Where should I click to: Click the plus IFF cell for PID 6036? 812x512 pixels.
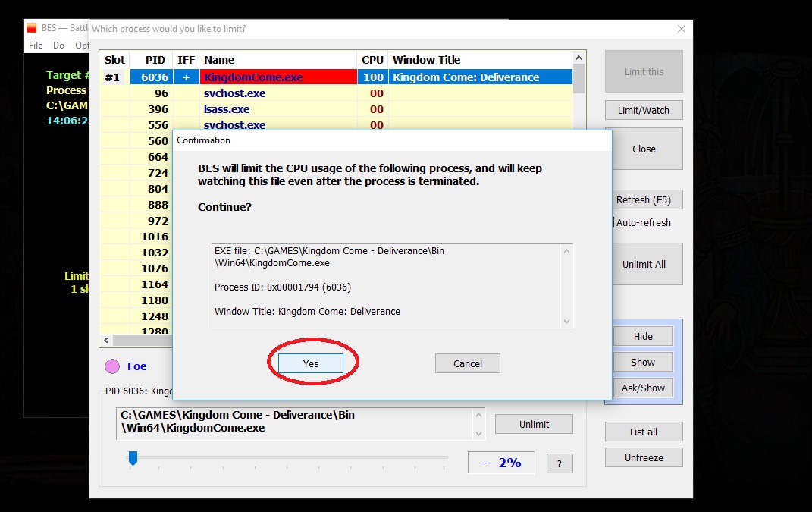tap(187, 77)
